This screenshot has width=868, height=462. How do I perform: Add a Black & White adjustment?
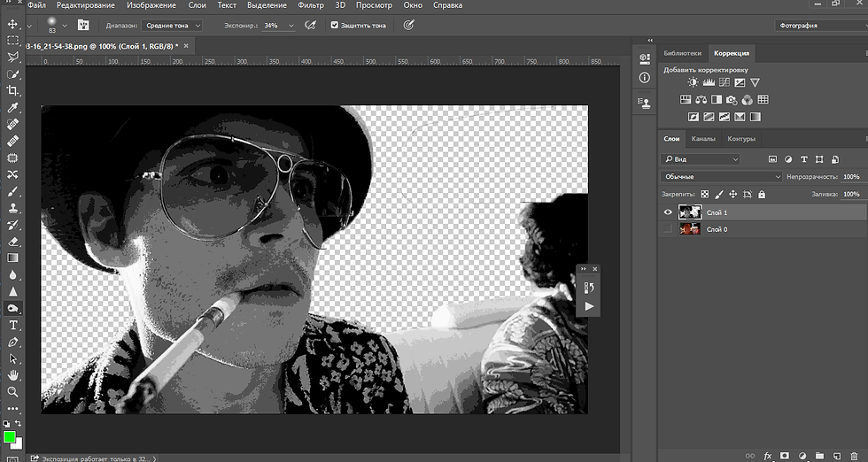coord(717,100)
